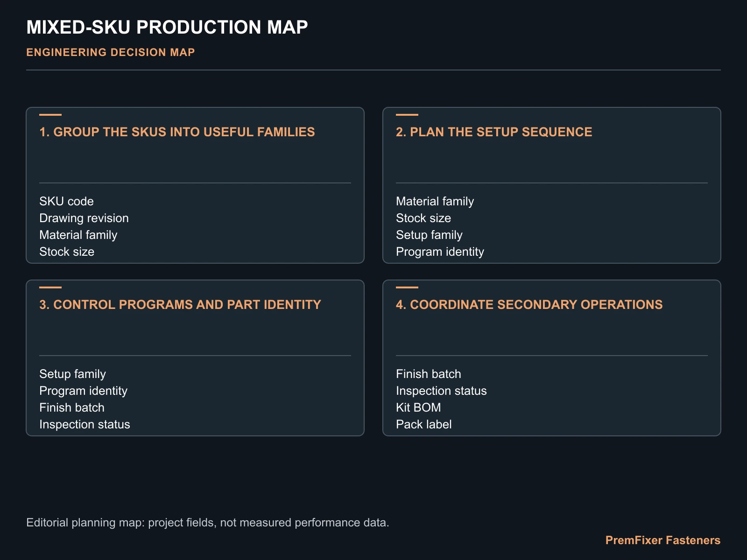Click "Setup family" in the Control Programs card
Image resolution: width=747 pixels, height=560 pixels.
pos(73,374)
